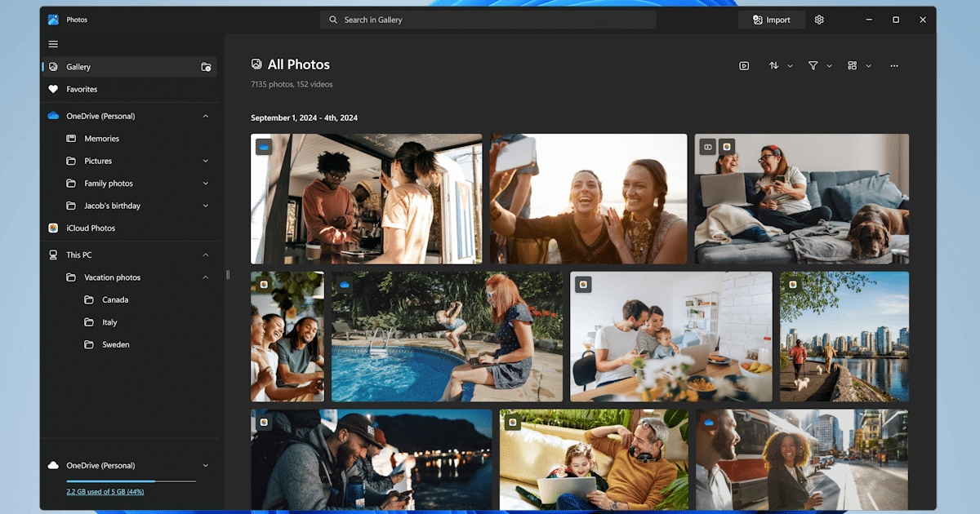The height and width of the screenshot is (514, 980).
Task: Expand the Jacob's birthday folder chevron
Action: point(206,206)
